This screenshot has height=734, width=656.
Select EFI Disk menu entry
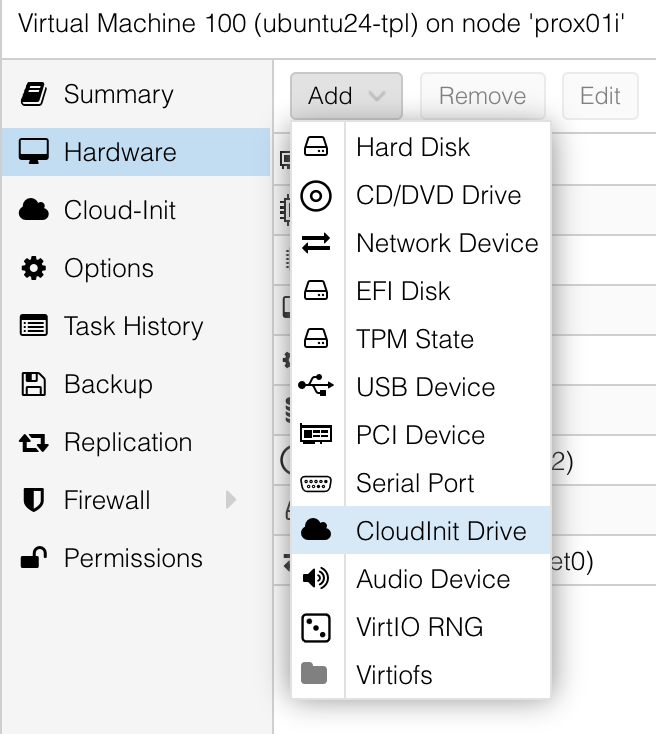pyautogui.click(x=420, y=291)
